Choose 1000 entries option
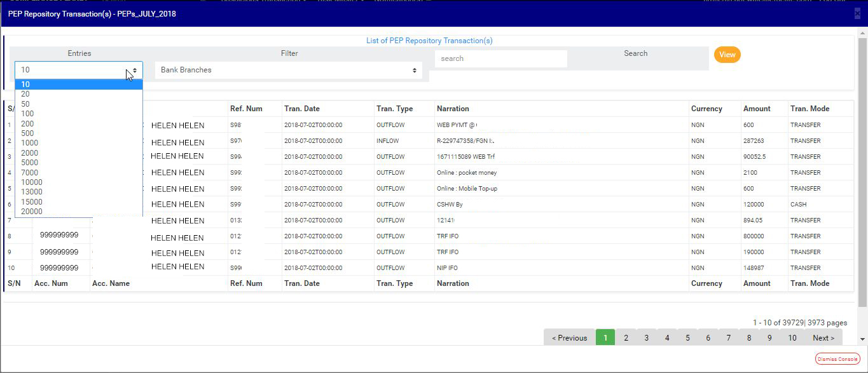The image size is (868, 373). pyautogui.click(x=29, y=143)
